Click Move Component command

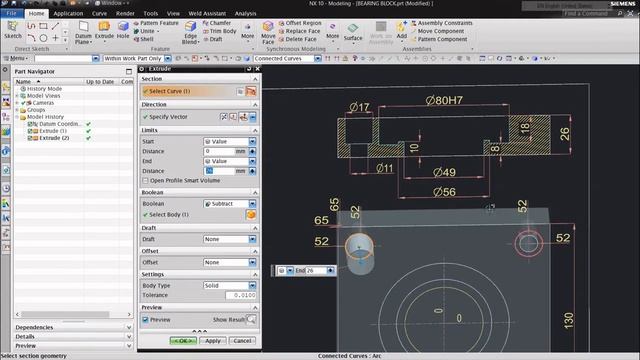point(438,31)
